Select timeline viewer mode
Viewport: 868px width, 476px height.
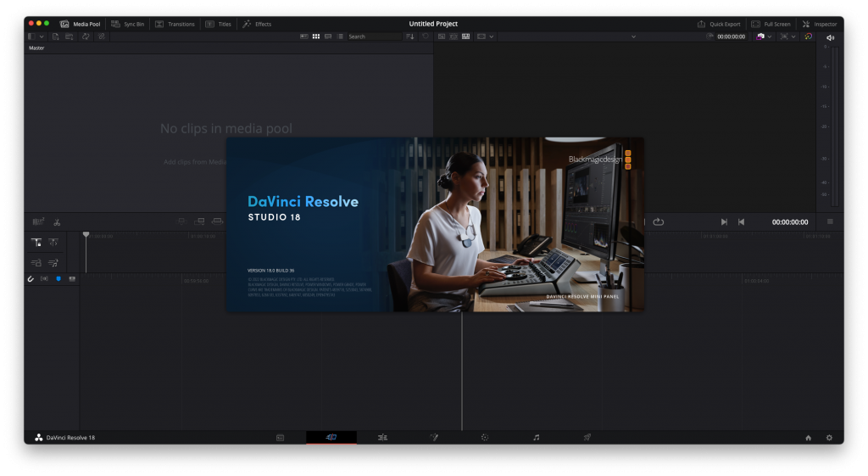click(465, 36)
